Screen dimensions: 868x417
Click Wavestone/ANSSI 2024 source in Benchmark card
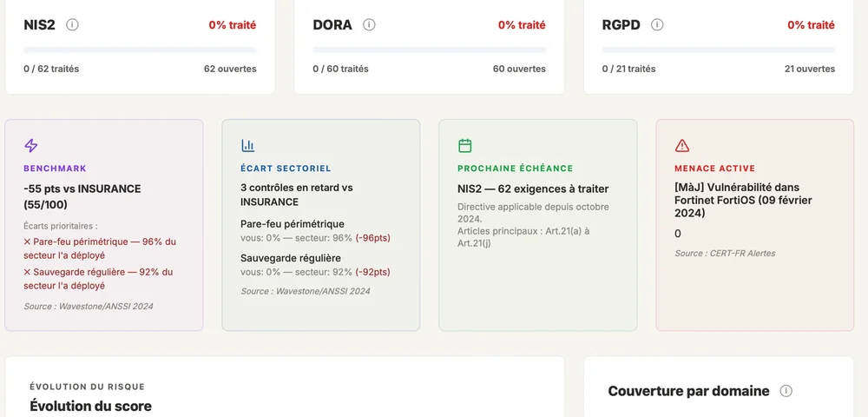[x=89, y=307]
